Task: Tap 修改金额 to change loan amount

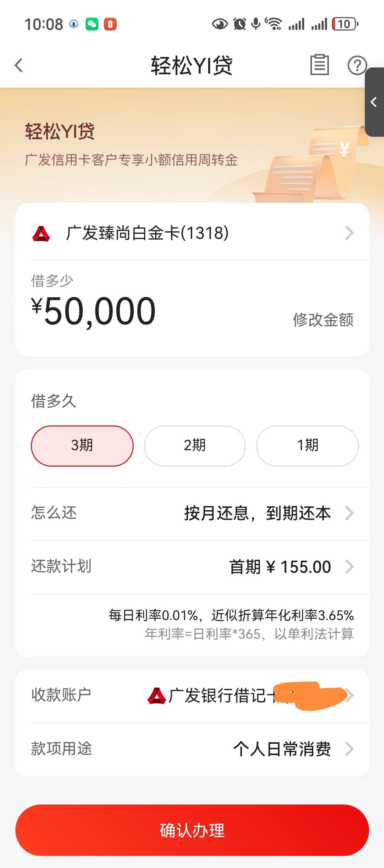Action: pos(323,320)
